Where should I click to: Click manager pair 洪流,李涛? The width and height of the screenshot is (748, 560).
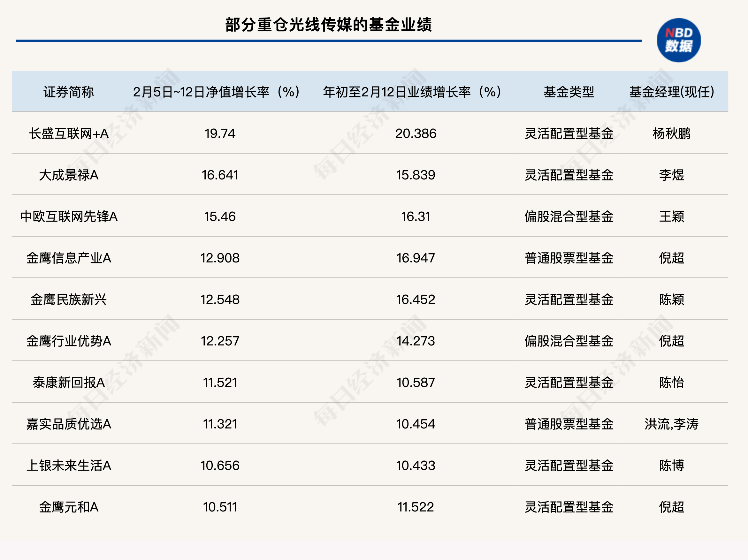[x=673, y=425]
